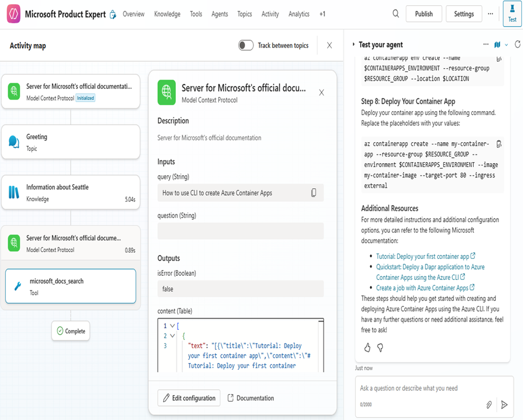
Task: Click globe icon of Initialized server node
Action: 14,92
